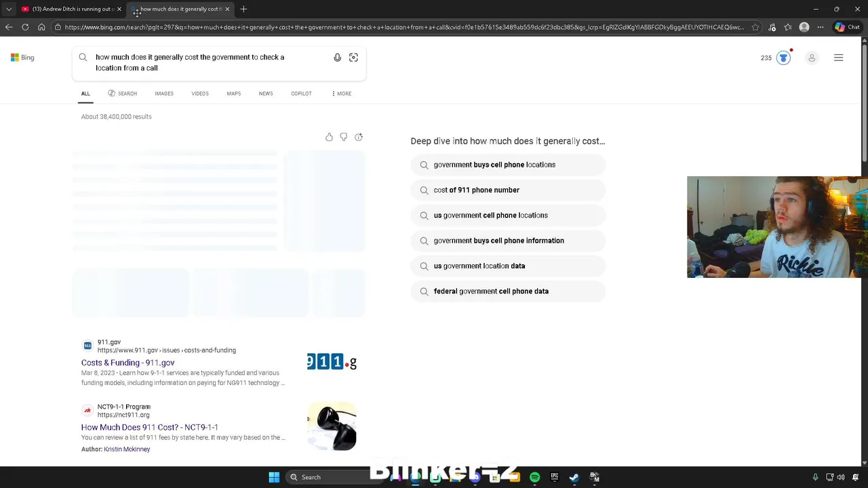Open visual search camera icon
The image size is (868, 488).
[x=353, y=58]
